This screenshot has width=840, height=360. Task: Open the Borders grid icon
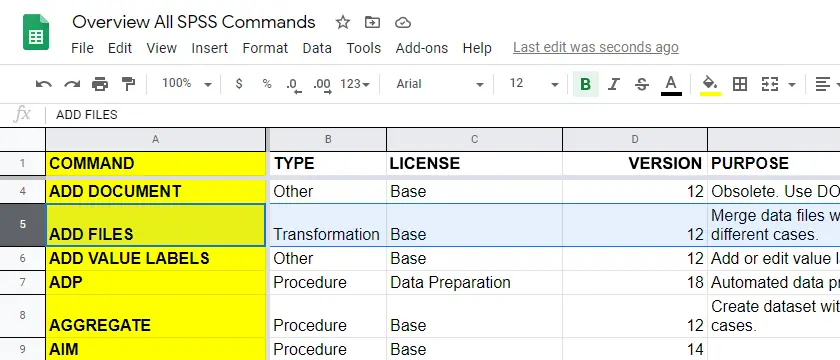pos(740,84)
